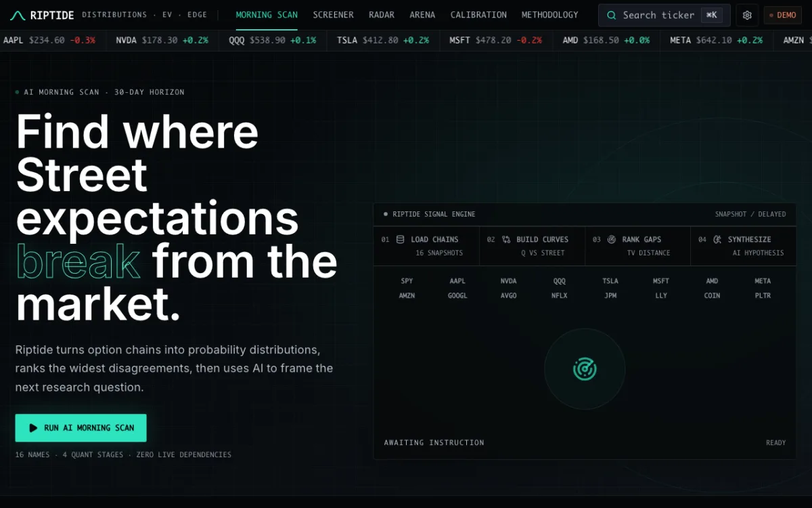Open the Methodology tab
812x508 pixels.
click(x=550, y=15)
